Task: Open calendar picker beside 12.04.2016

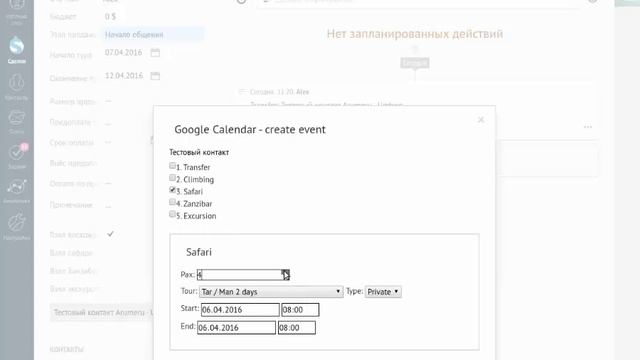Action: [155, 76]
